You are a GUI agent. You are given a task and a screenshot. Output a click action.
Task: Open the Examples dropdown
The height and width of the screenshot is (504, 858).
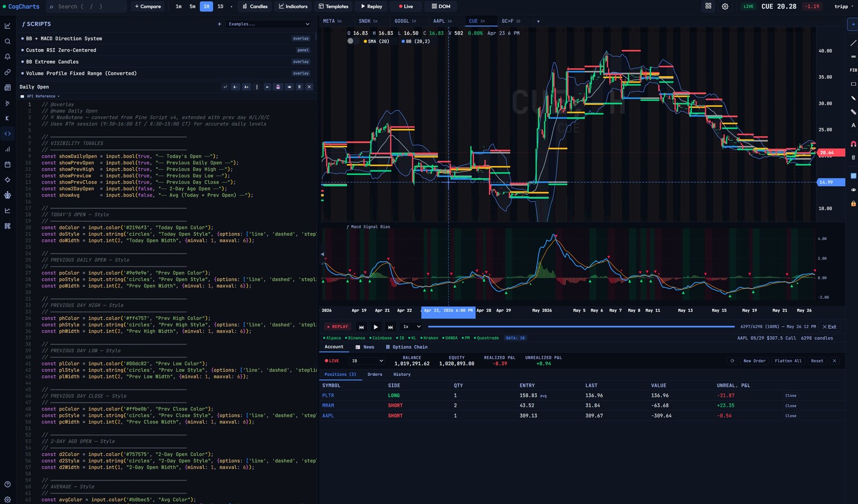coord(269,24)
